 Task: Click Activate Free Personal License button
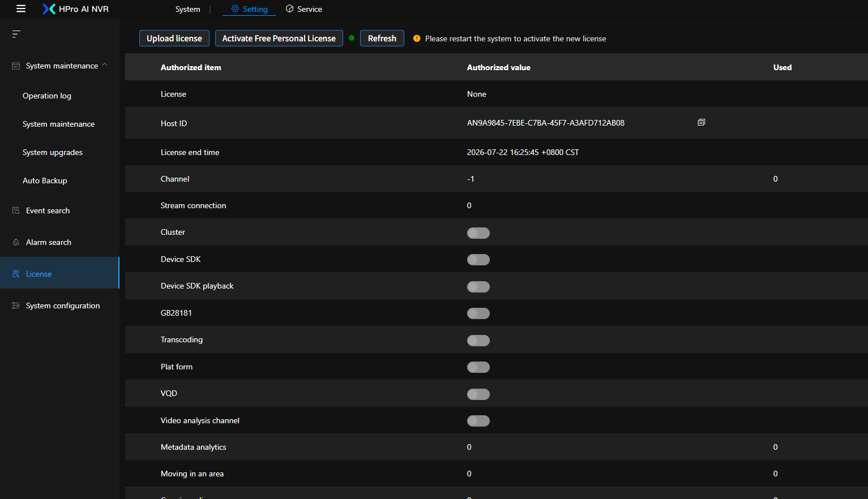point(279,38)
